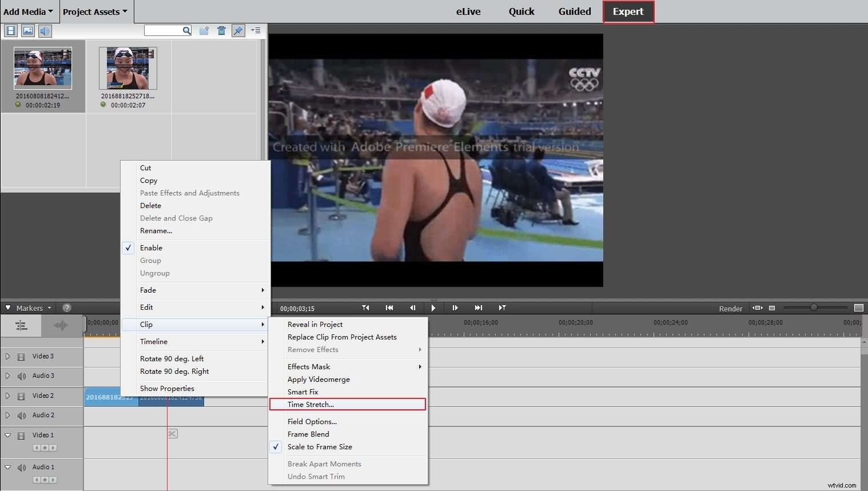Click the audio waveform icon next to Timeline icon
Viewport: 868px width, 491px height.
(x=60, y=326)
